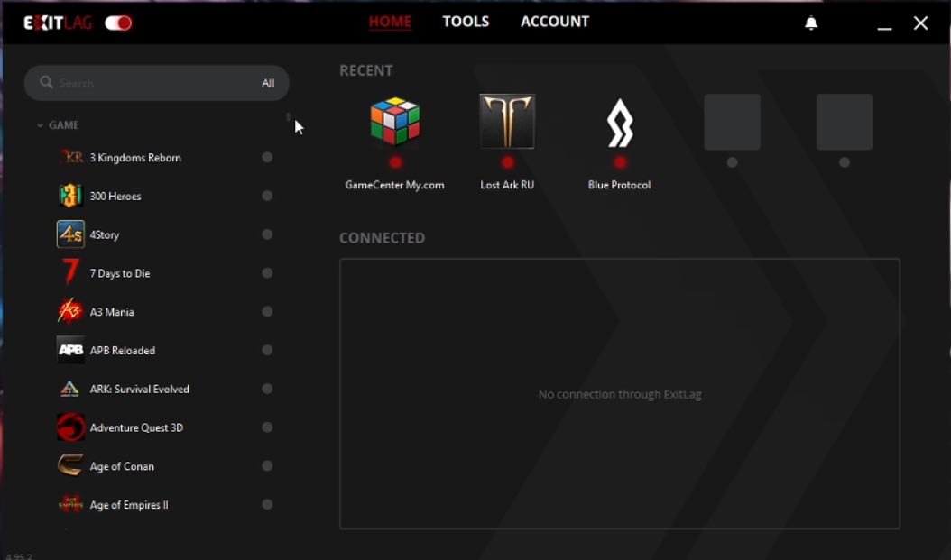951x560 pixels.
Task: Click the red dot under Blue Protocol
Action: click(x=620, y=162)
